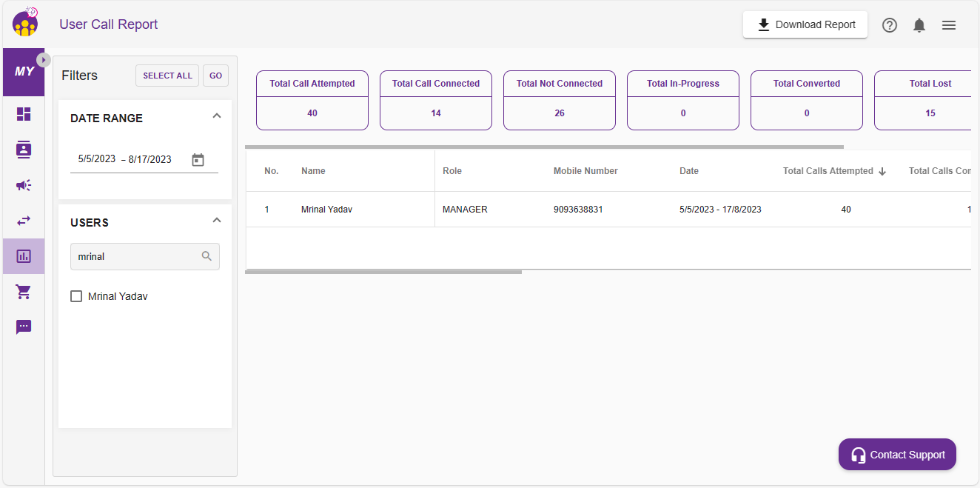
Task: Collapse the Date Range section
Action: coord(217,116)
